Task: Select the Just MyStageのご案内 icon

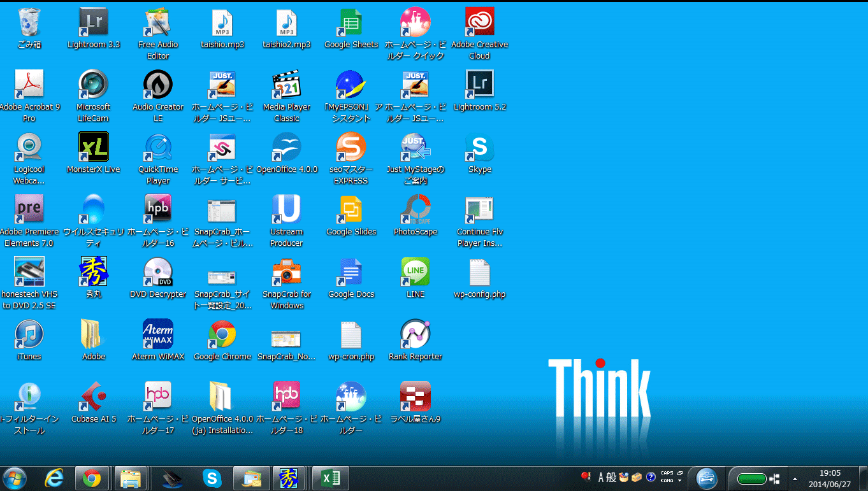Action: tap(416, 159)
